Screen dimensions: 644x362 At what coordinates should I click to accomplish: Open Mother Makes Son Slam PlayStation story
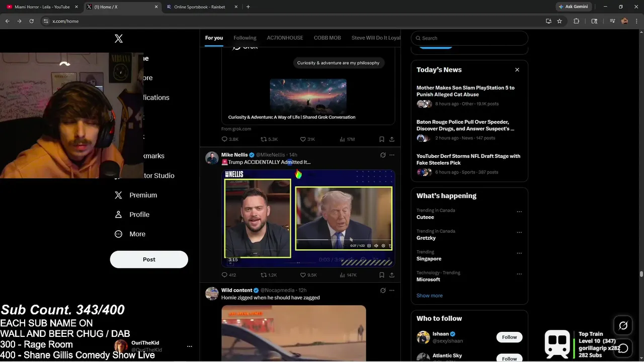pos(469,96)
